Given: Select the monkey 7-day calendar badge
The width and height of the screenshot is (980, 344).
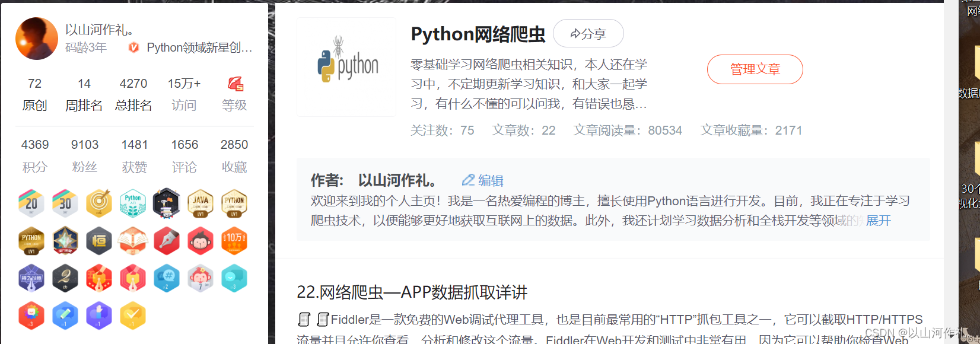Looking at the screenshot, I should click(x=201, y=278).
